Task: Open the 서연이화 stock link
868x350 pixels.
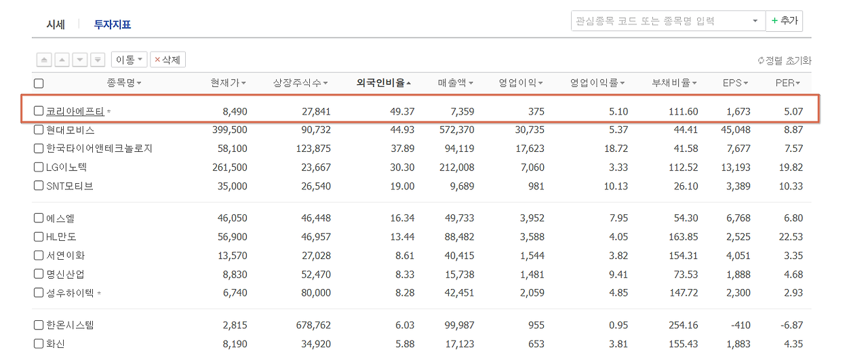Action: [x=66, y=256]
